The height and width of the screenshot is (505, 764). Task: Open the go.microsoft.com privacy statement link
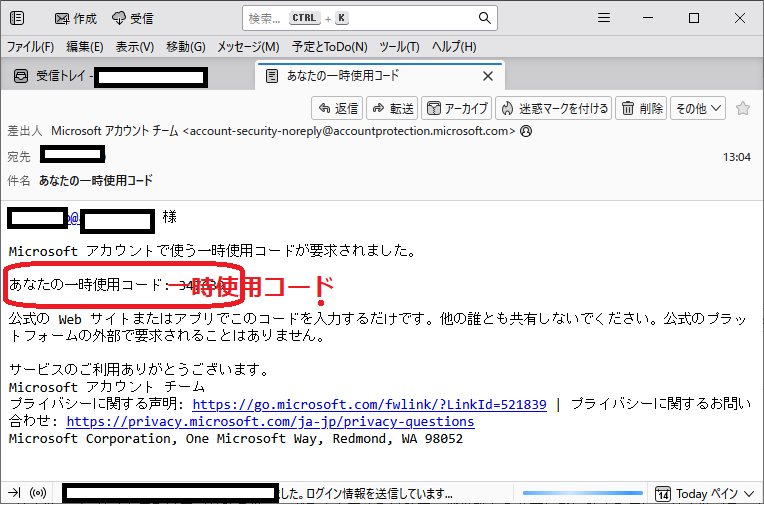click(369, 405)
